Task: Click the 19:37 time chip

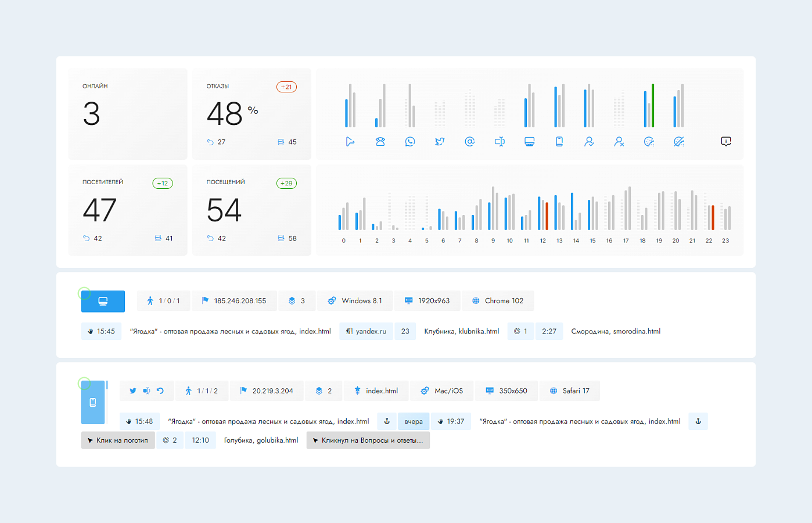Action: coord(451,421)
